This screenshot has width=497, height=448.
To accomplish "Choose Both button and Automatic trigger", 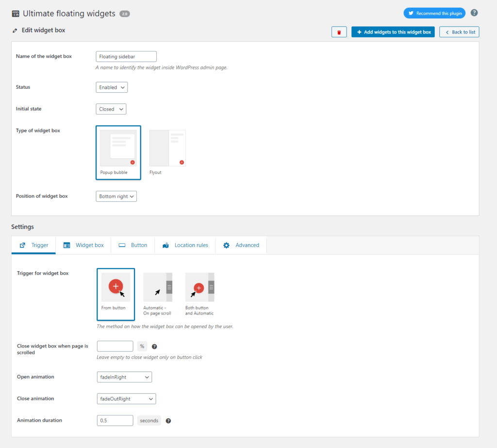I will point(199,295).
